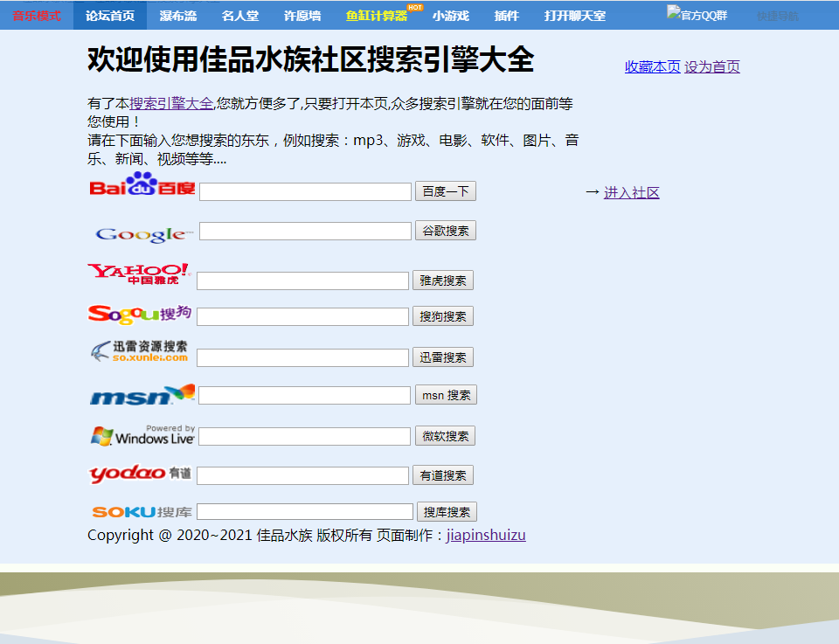Select 打开聊天室 in navigation bar
The height and width of the screenshot is (644, 839).
575,16
